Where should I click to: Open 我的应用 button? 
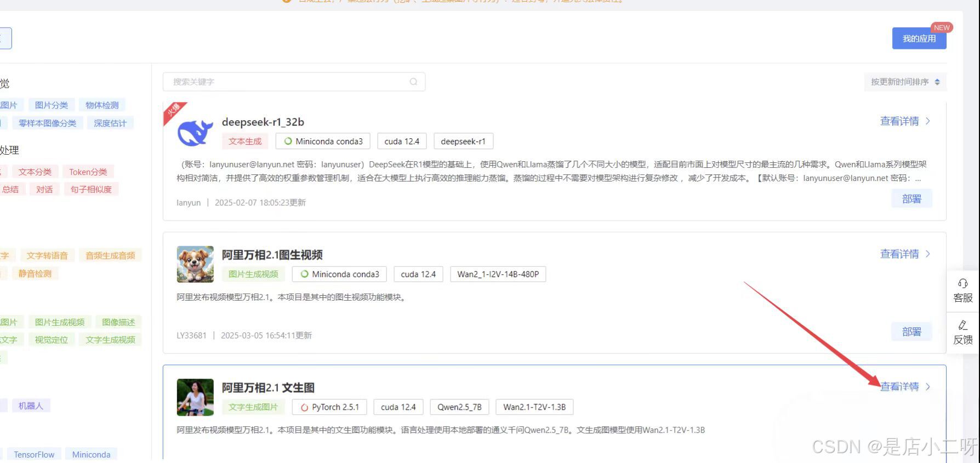pos(919,38)
